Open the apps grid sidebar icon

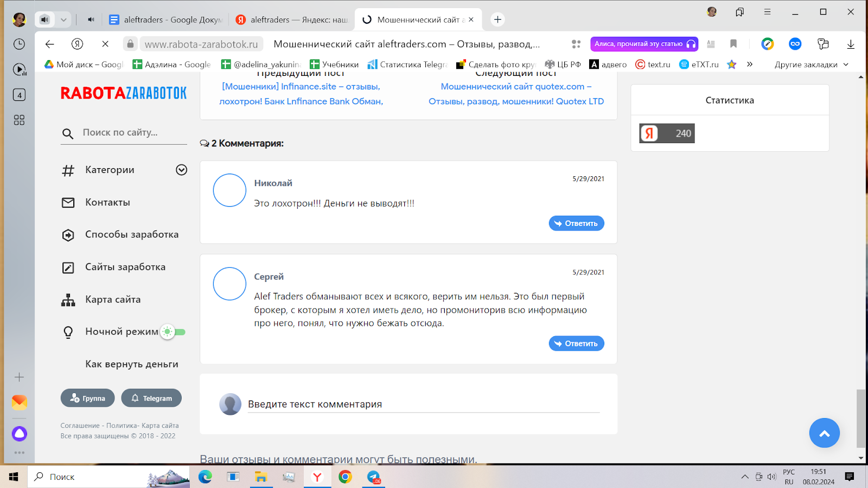[x=19, y=120]
